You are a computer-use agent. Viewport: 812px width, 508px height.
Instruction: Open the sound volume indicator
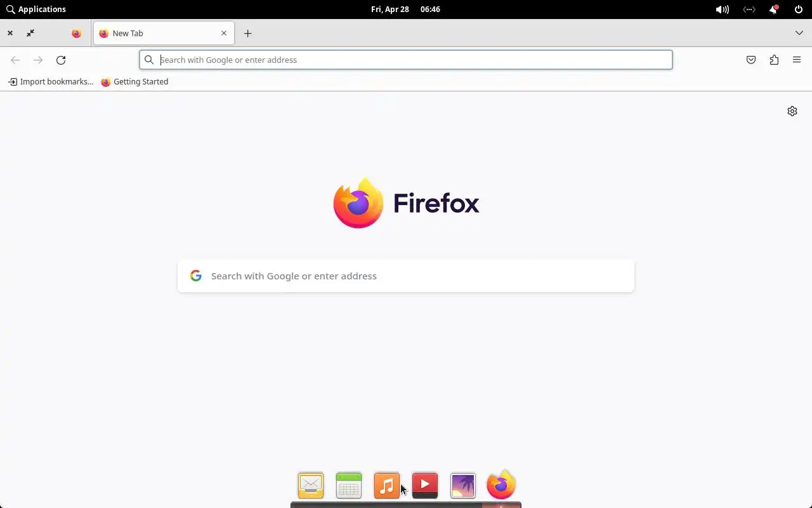click(x=722, y=10)
